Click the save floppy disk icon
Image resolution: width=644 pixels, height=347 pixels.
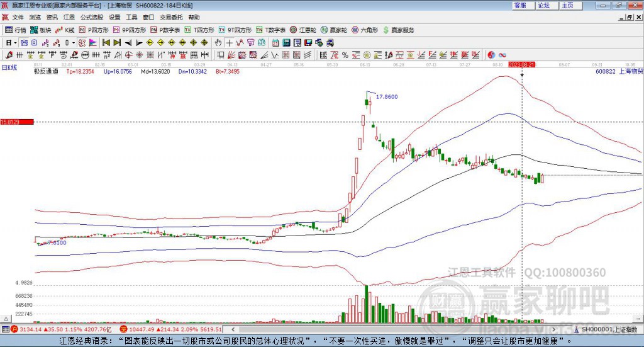click(308, 43)
